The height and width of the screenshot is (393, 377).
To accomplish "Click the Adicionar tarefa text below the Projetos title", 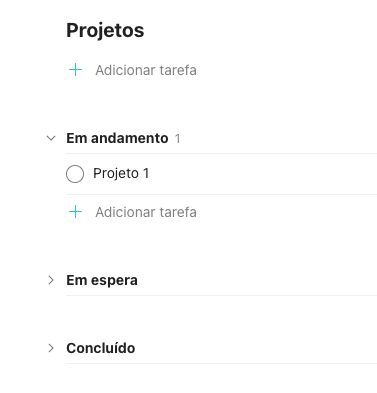I will point(146,70).
